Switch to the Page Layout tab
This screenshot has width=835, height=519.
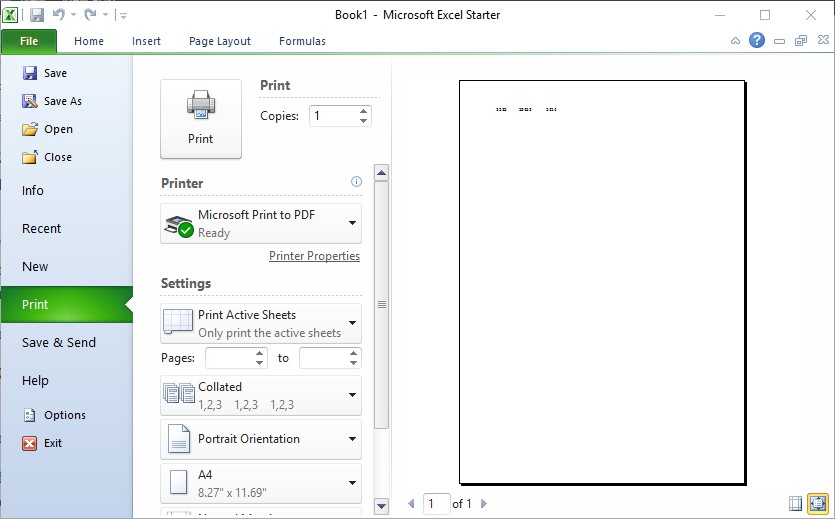tap(220, 41)
